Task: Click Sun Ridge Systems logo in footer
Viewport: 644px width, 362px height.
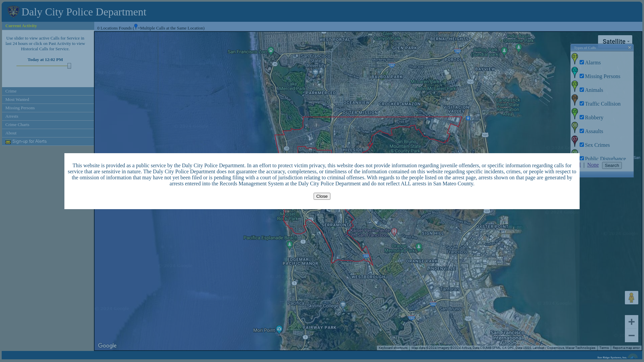Action: [618, 356]
